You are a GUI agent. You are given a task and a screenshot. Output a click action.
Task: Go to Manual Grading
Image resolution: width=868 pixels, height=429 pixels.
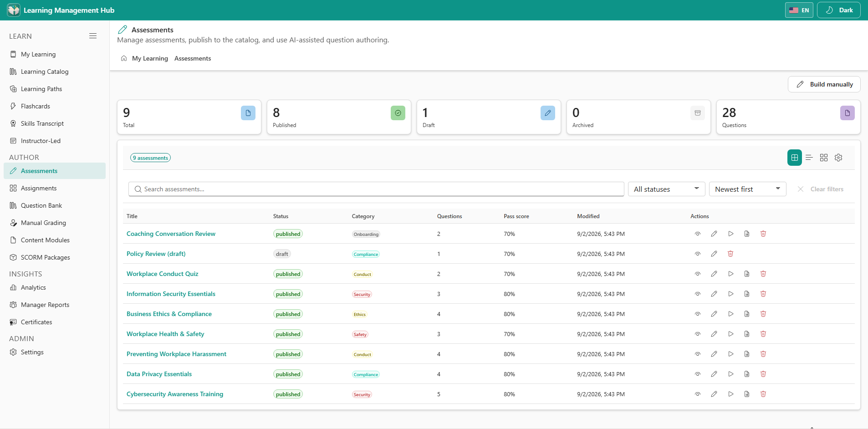[x=55, y=223]
